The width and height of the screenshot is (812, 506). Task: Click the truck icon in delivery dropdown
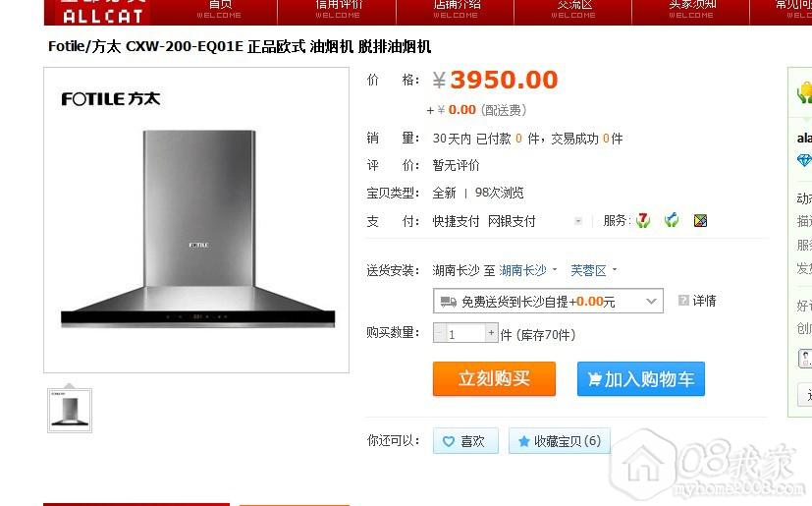tap(448, 302)
